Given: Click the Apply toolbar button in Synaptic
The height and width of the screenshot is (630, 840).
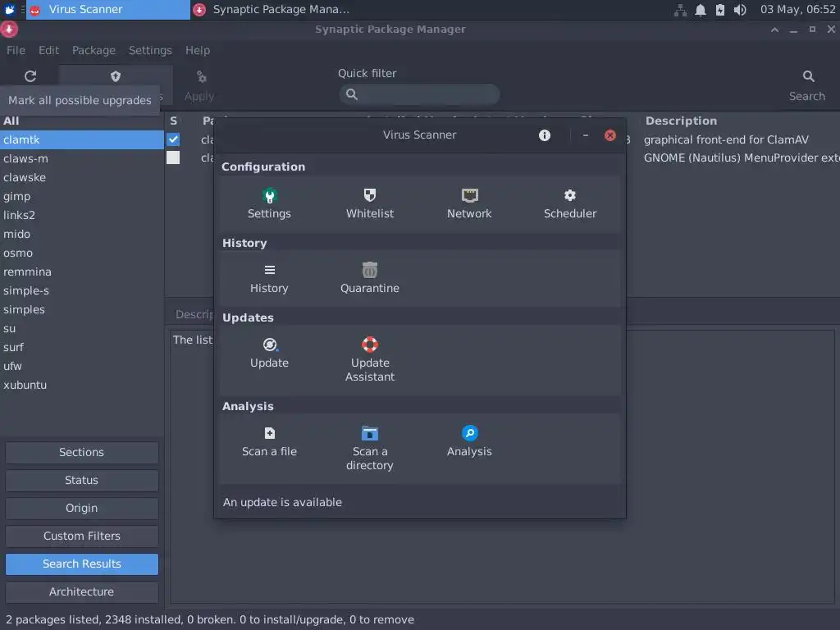Looking at the screenshot, I should coord(200,85).
